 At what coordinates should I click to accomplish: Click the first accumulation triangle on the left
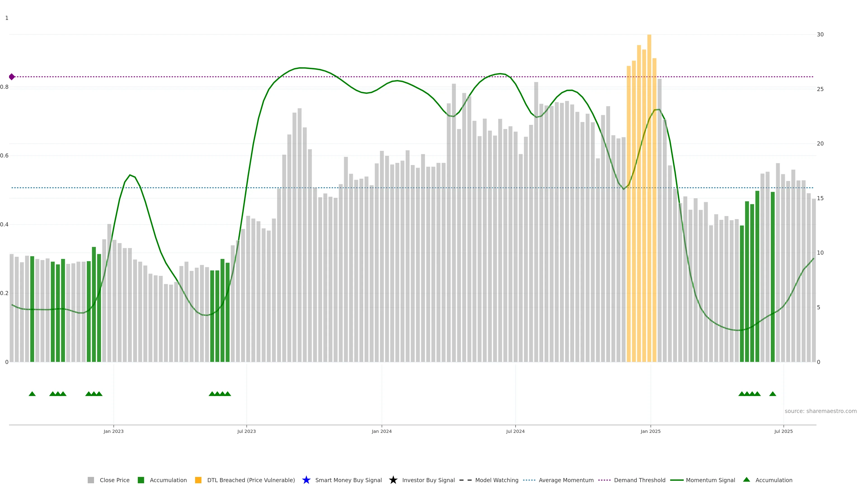(32, 394)
